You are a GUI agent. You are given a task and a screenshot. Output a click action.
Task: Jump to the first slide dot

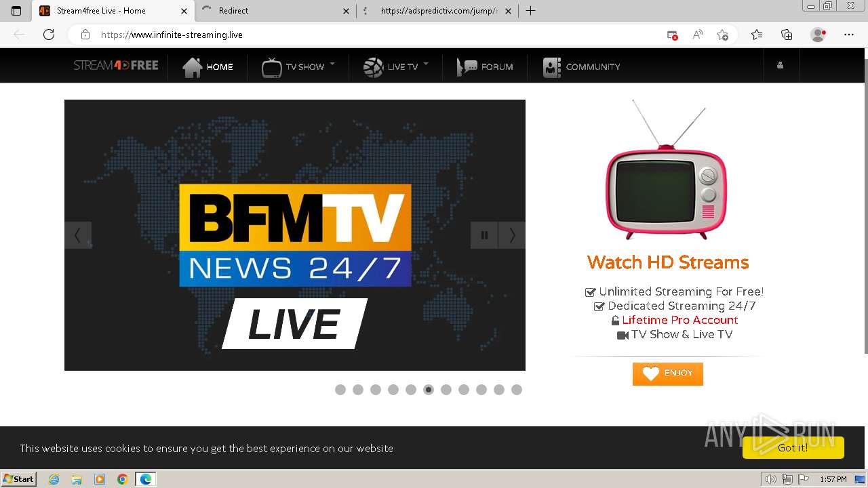pyautogui.click(x=340, y=390)
